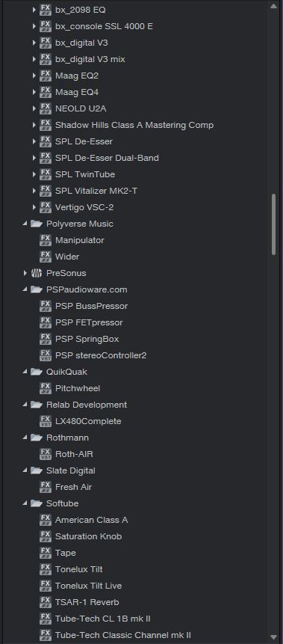Screen dimensions: 283x644
Task: Select the Manipulator plugin
Action: [x=80, y=240]
